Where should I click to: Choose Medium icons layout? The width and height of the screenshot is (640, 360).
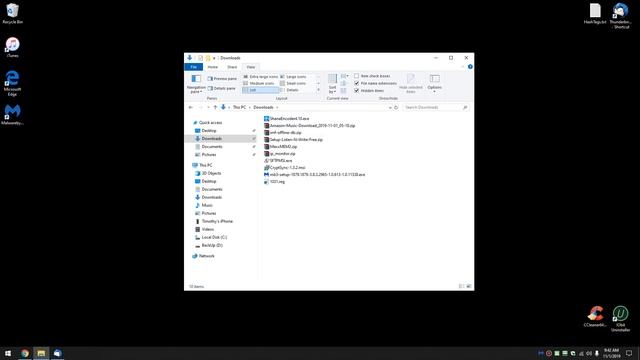coord(259,83)
